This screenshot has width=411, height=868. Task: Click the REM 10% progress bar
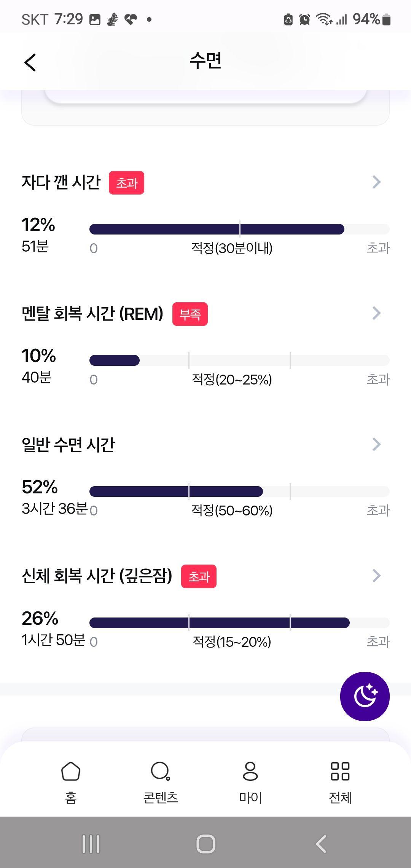(x=239, y=360)
